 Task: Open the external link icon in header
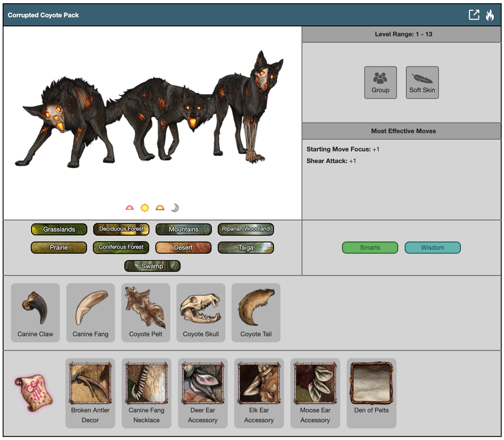(x=474, y=15)
